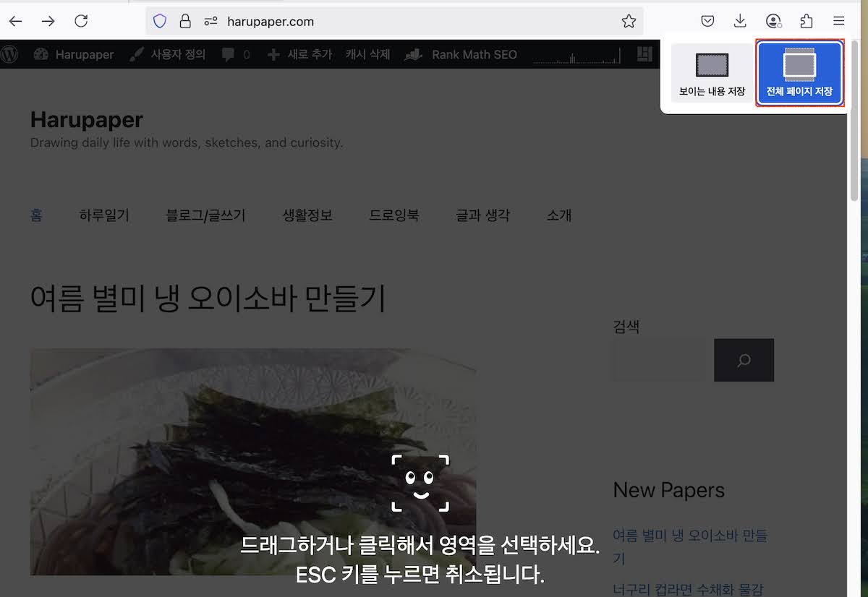Click the 검색 search input field
The height and width of the screenshot is (597, 868).
[660, 360]
